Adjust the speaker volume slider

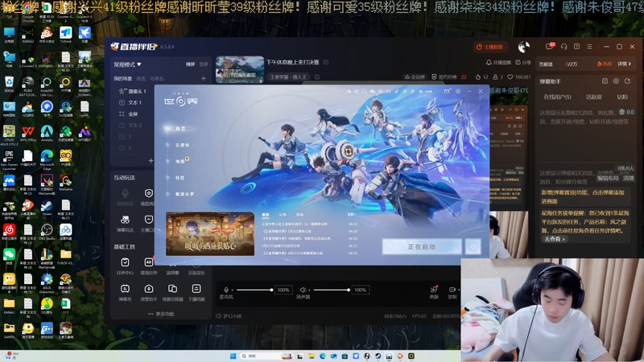pyautogui.click(x=332, y=290)
